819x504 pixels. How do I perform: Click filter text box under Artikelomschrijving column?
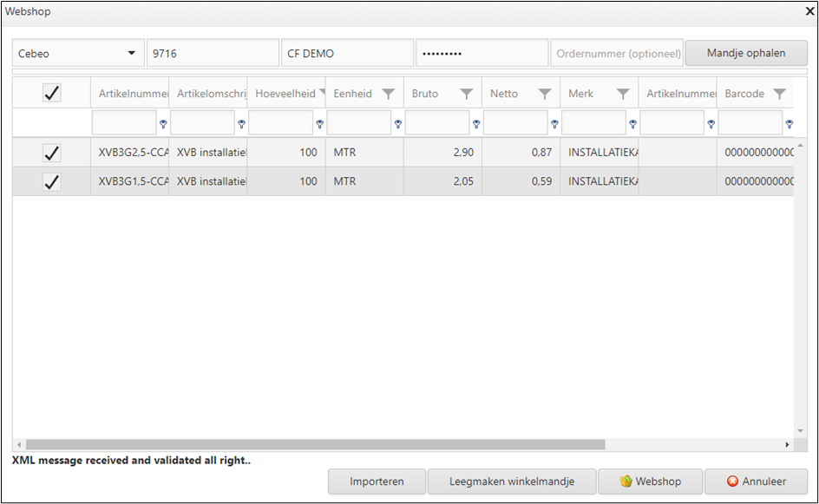click(203, 123)
